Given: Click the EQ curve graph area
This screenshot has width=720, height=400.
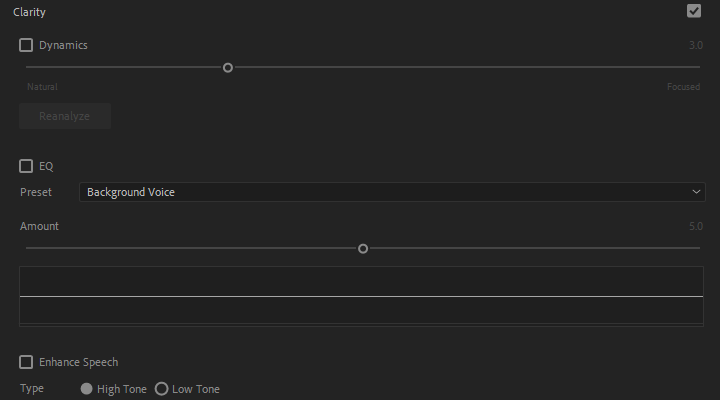Looking at the screenshot, I should click(x=361, y=296).
